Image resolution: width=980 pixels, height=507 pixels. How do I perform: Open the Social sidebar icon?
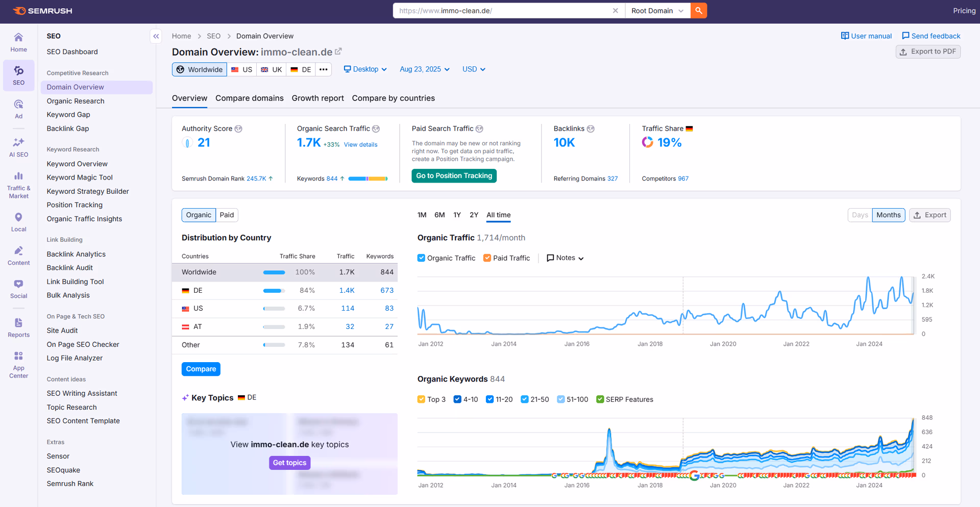point(18,289)
